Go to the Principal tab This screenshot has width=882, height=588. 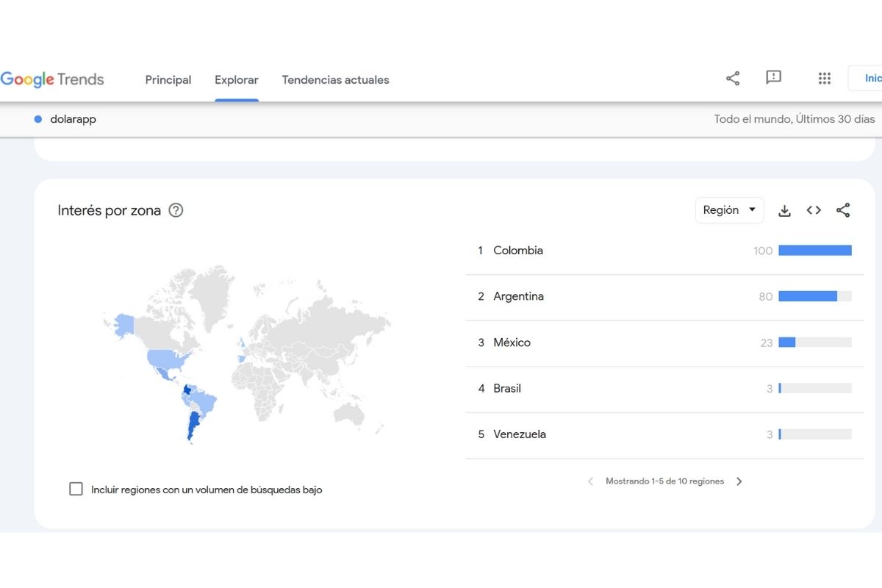pyautogui.click(x=168, y=79)
